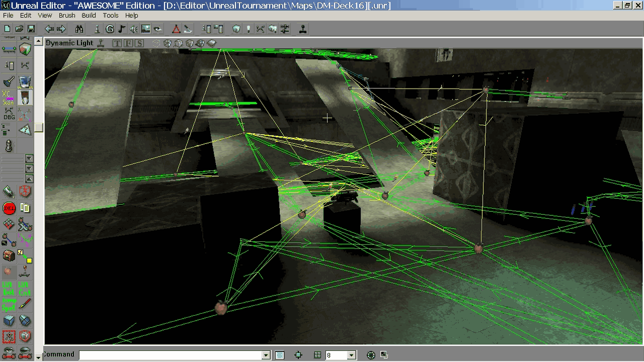Image resolution: width=644 pixels, height=362 pixels.
Task: Collapse the toolbox section with up arrow
Action: coord(29,179)
